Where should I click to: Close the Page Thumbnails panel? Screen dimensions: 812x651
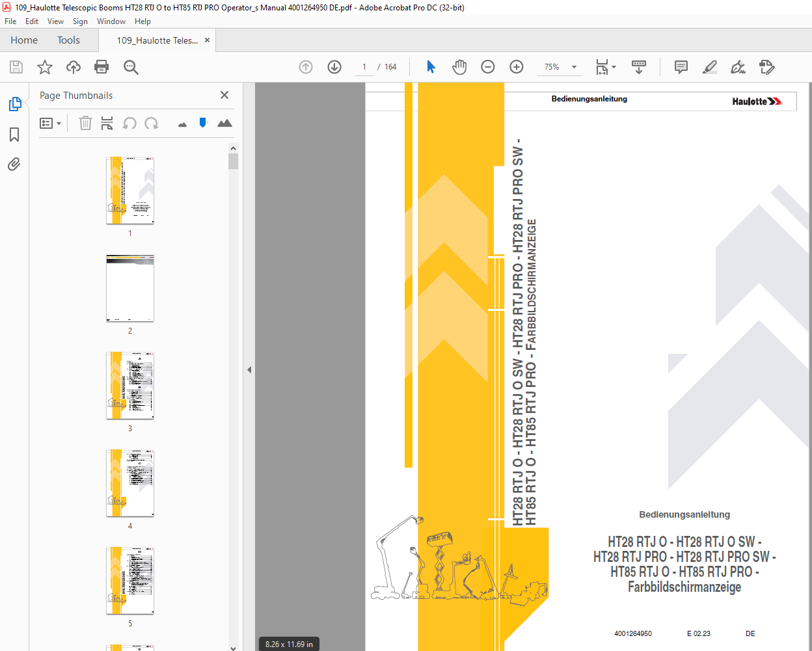(x=224, y=95)
